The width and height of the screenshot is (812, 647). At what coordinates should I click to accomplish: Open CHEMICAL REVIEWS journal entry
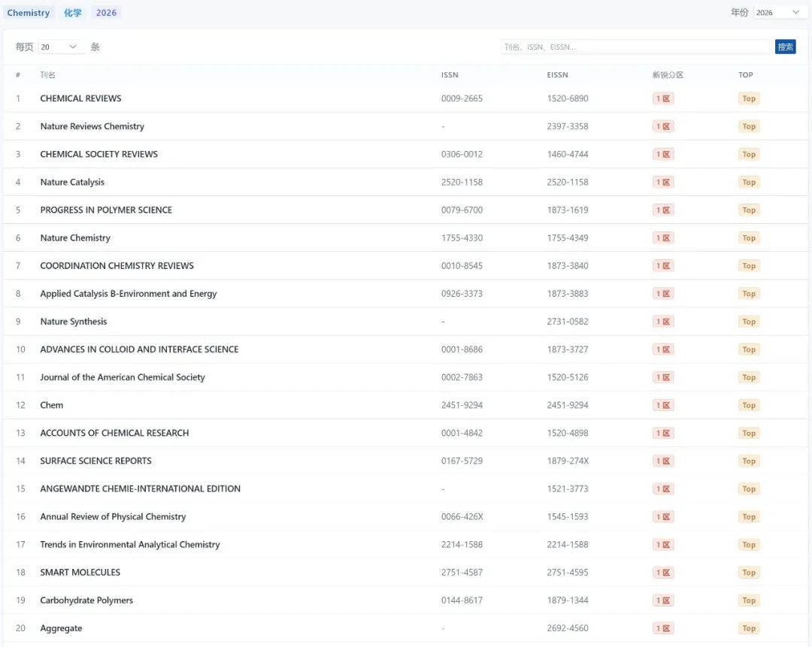[x=80, y=98]
